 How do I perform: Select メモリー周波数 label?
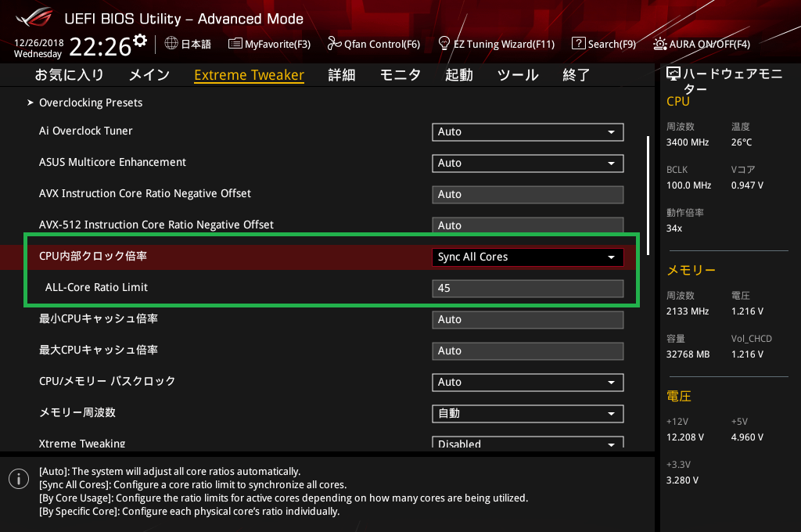tap(77, 412)
